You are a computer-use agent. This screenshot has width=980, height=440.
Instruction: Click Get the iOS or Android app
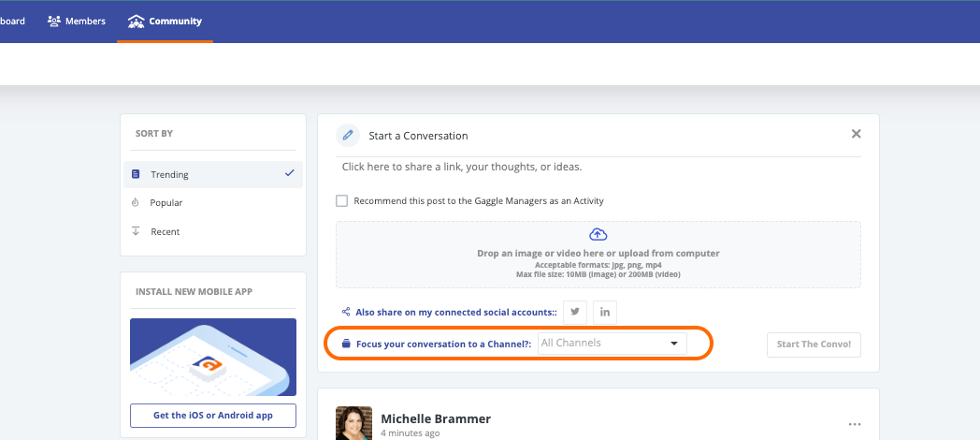coord(213,416)
